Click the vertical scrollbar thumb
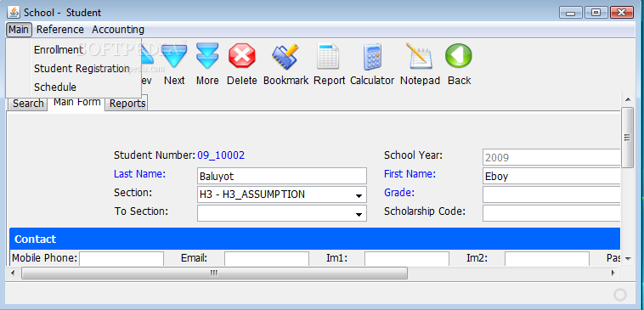This screenshot has width=644, height=310. pos(627,137)
